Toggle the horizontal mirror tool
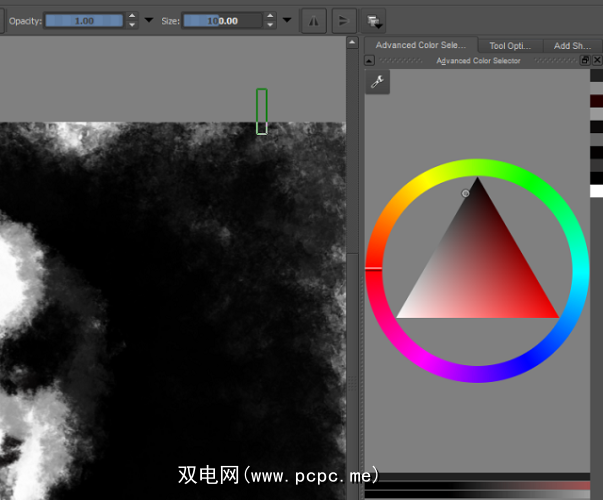Screen dimensions: 603x500 (x=314, y=20)
